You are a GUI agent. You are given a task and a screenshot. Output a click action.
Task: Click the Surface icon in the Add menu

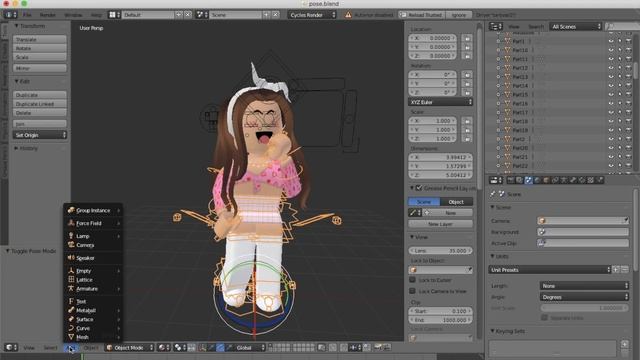pos(71,319)
